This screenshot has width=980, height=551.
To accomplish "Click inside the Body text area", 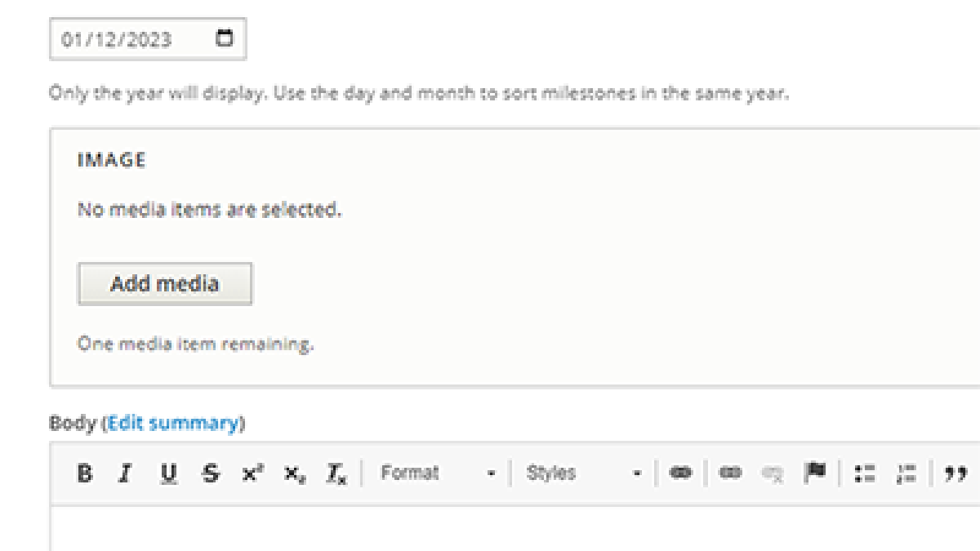I will 514,528.
